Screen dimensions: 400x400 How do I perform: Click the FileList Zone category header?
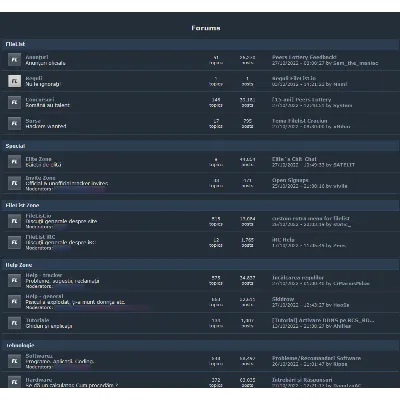point(200,205)
